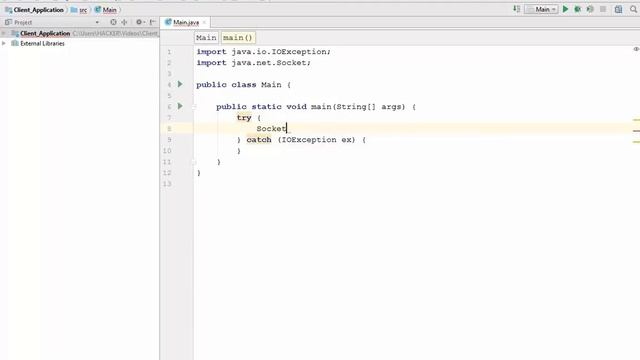The image size is (640, 360).
Task: Click 'public class Main {' text
Action: [244, 85]
